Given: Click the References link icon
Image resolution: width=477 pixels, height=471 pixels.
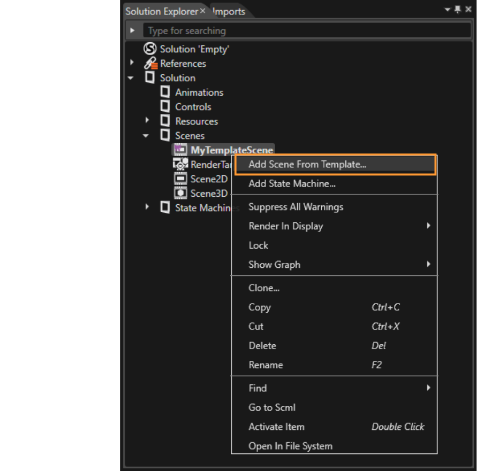Looking at the screenshot, I should pos(151,63).
